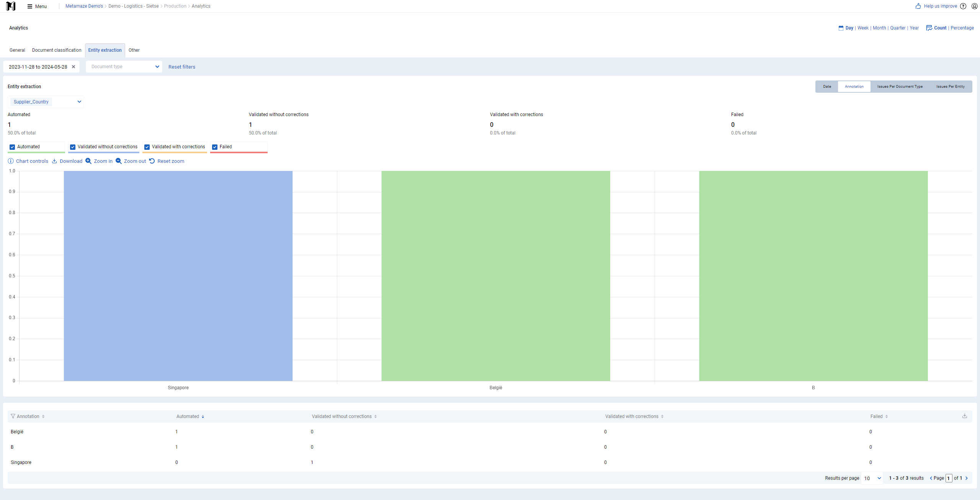Image resolution: width=980 pixels, height=500 pixels.
Task: Click the Annotation column filter icon
Action: (x=13, y=416)
